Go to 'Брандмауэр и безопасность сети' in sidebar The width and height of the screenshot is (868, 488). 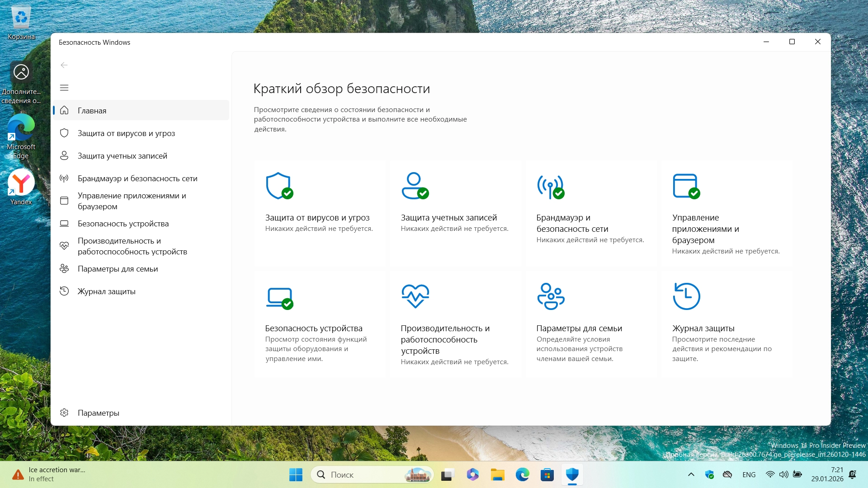coord(137,178)
